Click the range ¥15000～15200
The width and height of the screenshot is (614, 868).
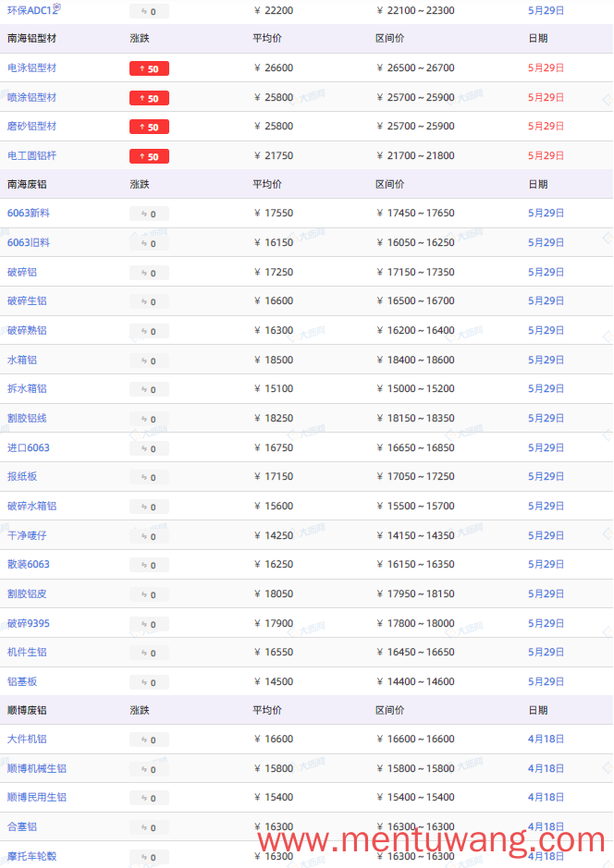click(x=415, y=388)
